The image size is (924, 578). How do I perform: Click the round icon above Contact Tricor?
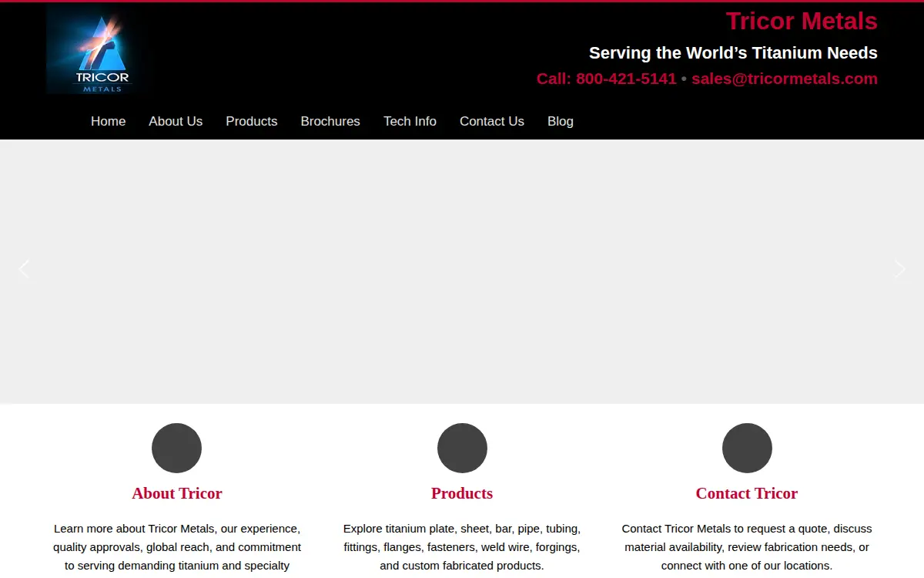click(747, 448)
